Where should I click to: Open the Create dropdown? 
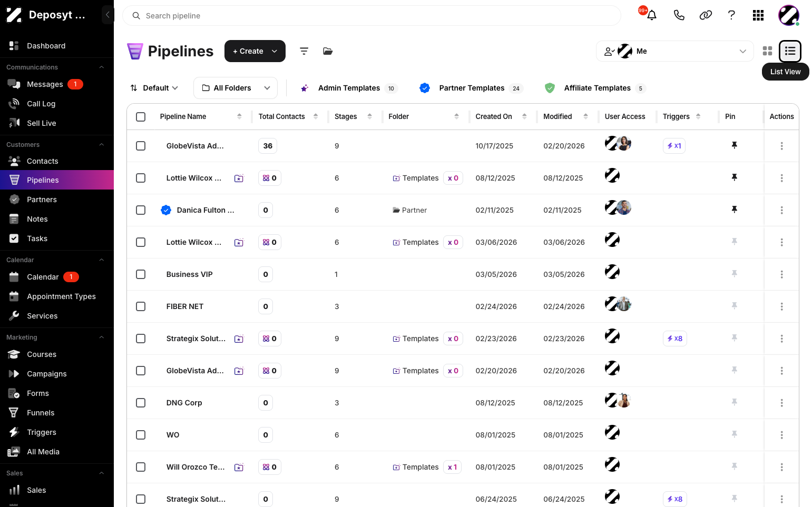(255, 51)
